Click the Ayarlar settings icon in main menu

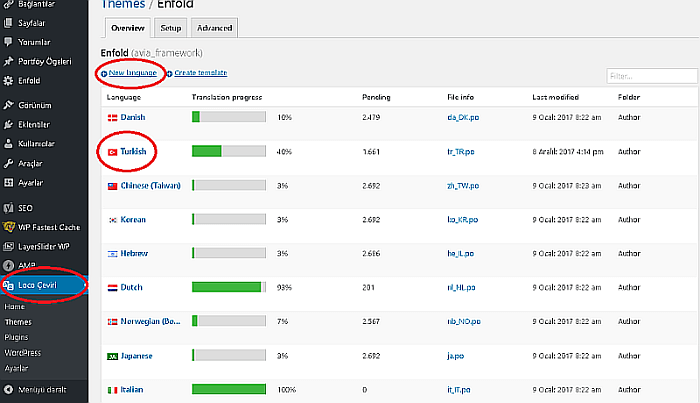click(x=8, y=183)
